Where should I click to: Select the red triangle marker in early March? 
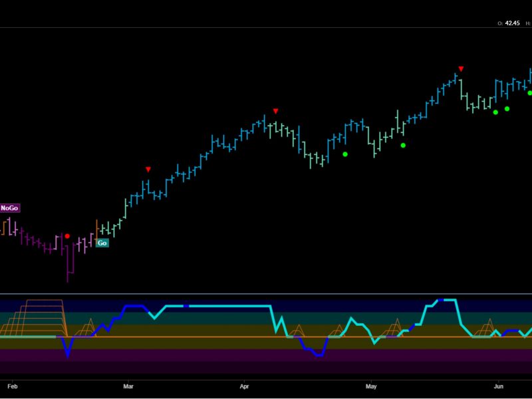tap(148, 170)
